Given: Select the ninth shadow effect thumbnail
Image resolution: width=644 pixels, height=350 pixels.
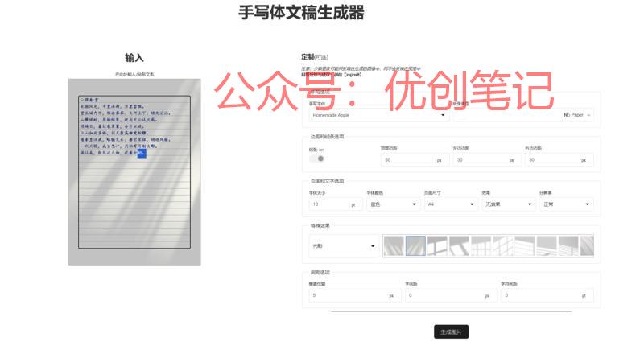Looking at the screenshot, I should pyautogui.click(x=568, y=245).
